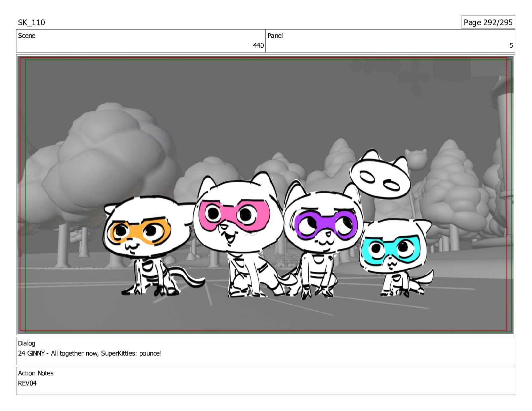Click the Action Notes heading

click(36, 373)
